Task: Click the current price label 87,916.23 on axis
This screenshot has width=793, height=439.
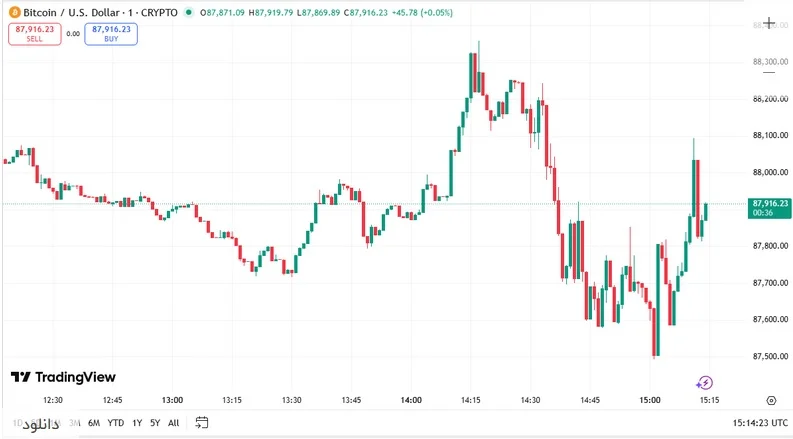Action: click(x=770, y=204)
